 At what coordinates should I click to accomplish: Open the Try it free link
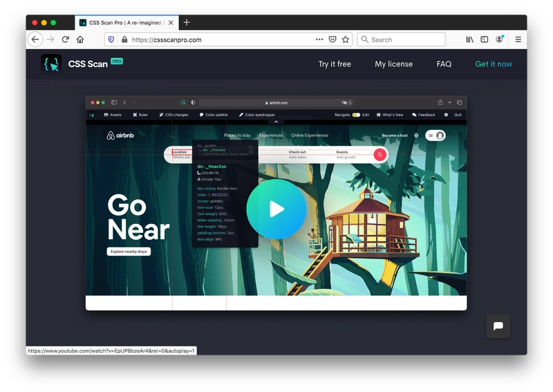(x=335, y=64)
